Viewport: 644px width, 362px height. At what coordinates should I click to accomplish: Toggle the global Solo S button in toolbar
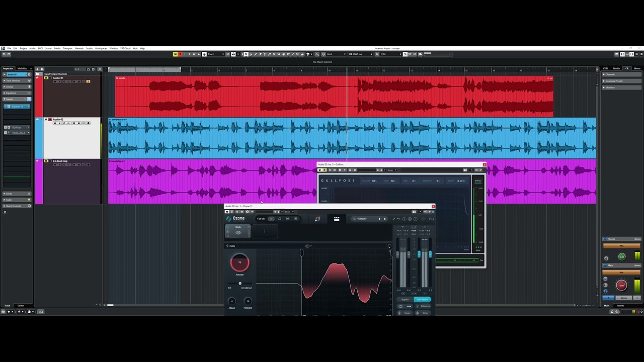(x=180, y=54)
